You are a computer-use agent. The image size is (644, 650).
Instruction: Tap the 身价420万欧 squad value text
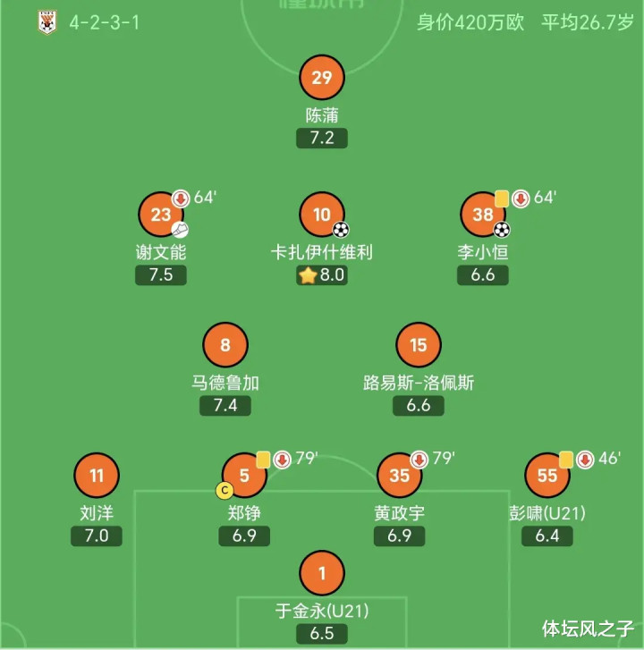(470, 21)
